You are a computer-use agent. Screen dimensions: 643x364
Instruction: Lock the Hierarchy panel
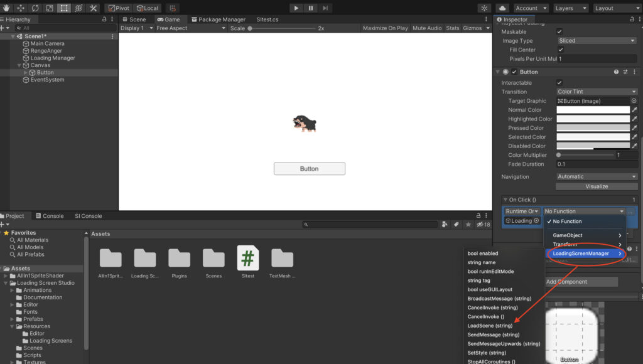click(x=104, y=19)
